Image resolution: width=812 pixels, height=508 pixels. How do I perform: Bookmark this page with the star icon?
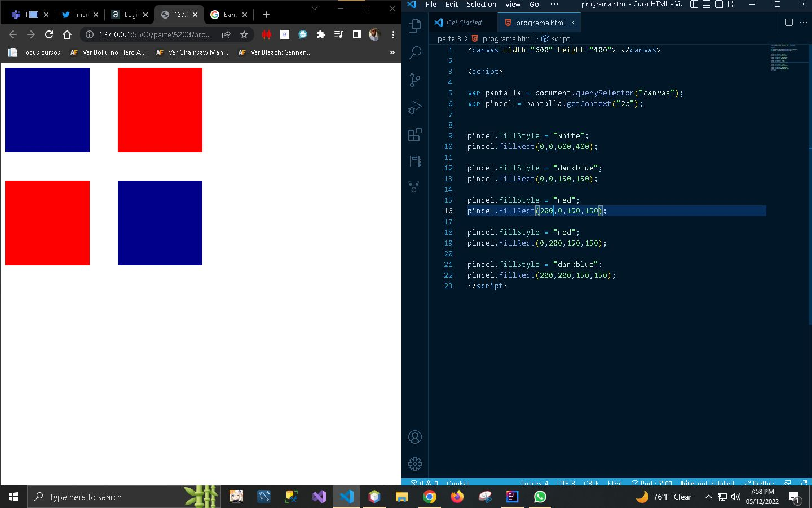(244, 34)
